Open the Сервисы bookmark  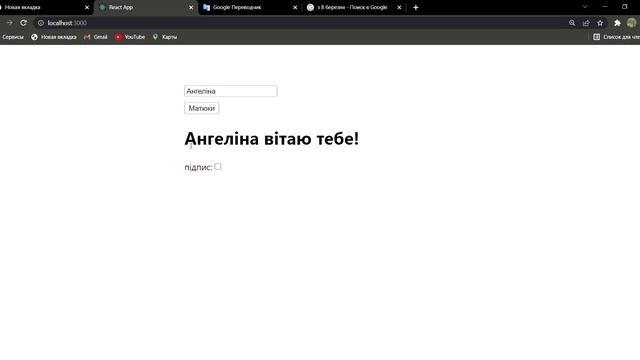pos(13,37)
